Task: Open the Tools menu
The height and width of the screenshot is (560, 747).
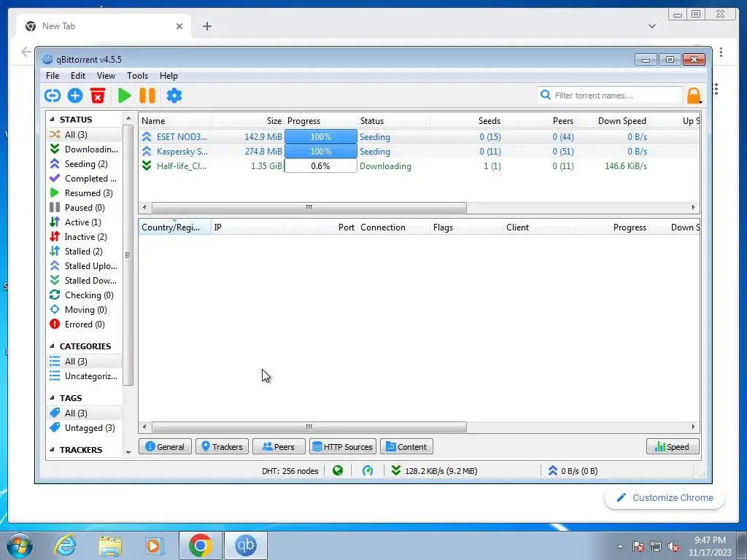Action: pyautogui.click(x=137, y=76)
